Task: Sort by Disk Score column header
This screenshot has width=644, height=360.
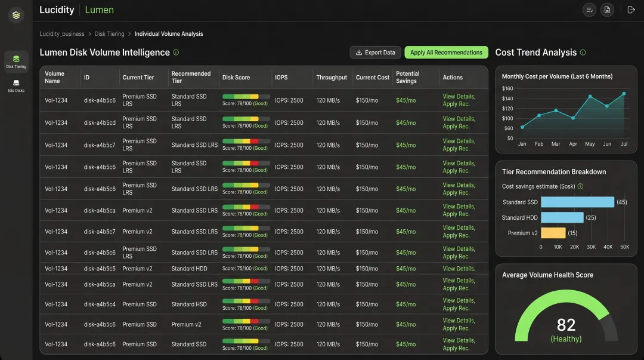Action: pos(236,78)
